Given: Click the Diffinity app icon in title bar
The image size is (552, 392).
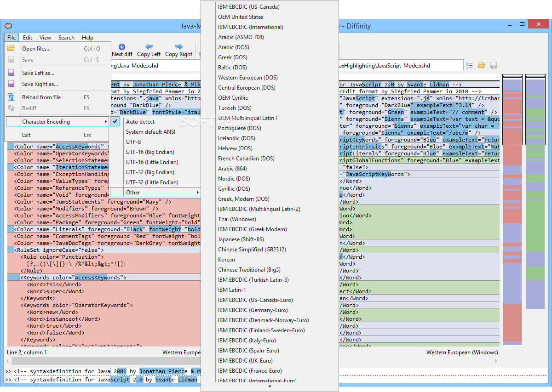Looking at the screenshot, I should 8,26.
